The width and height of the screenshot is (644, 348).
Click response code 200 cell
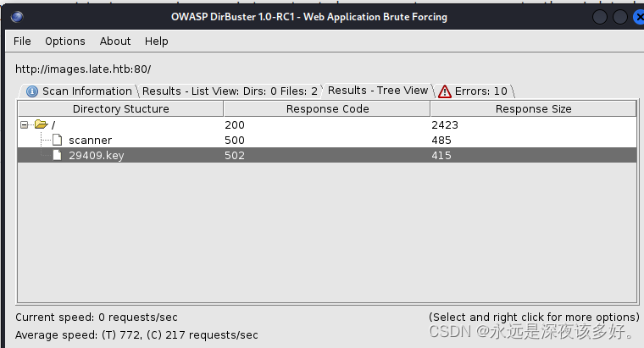[235, 124]
